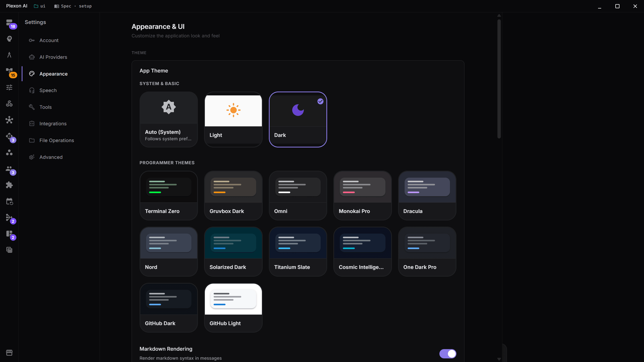The height and width of the screenshot is (362, 644).
Task: Choose the Light theme card
Action: pyautogui.click(x=233, y=119)
